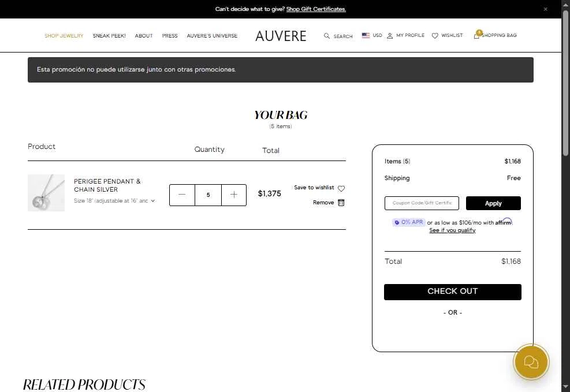The image size is (570, 392).
Task: Click the Shipping Free value
Action: coord(513,178)
